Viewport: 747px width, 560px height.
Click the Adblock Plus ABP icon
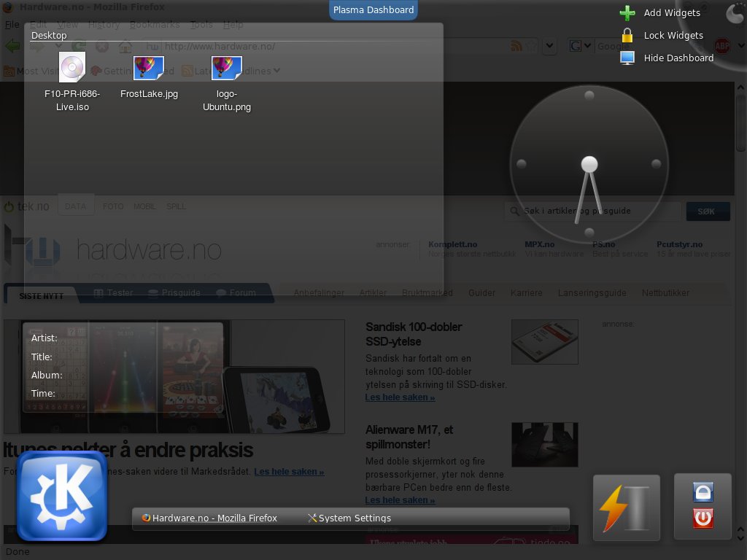click(721, 46)
